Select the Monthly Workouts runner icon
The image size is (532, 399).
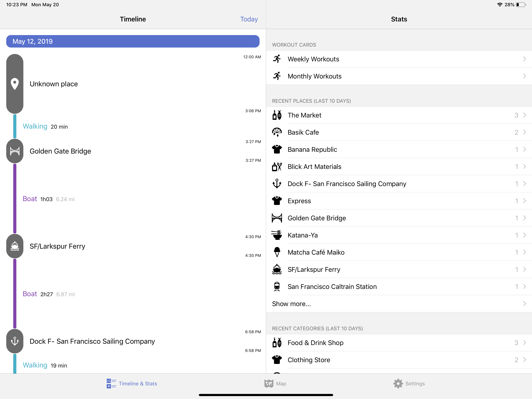(x=277, y=76)
